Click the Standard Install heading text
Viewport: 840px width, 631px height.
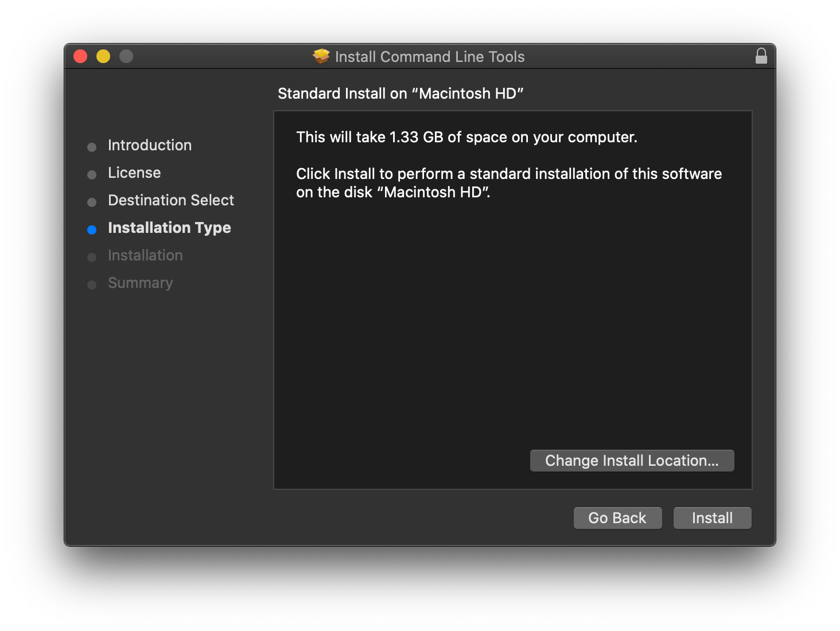tap(400, 93)
